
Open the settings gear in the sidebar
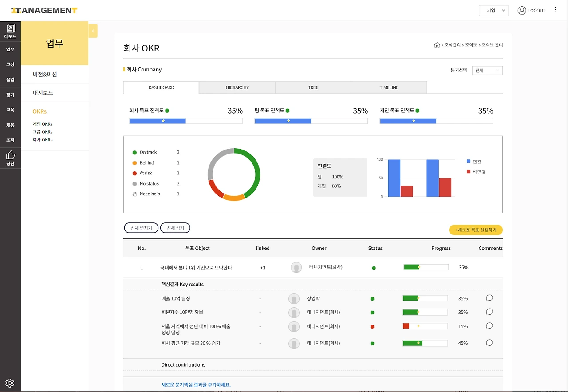pyautogui.click(x=10, y=383)
